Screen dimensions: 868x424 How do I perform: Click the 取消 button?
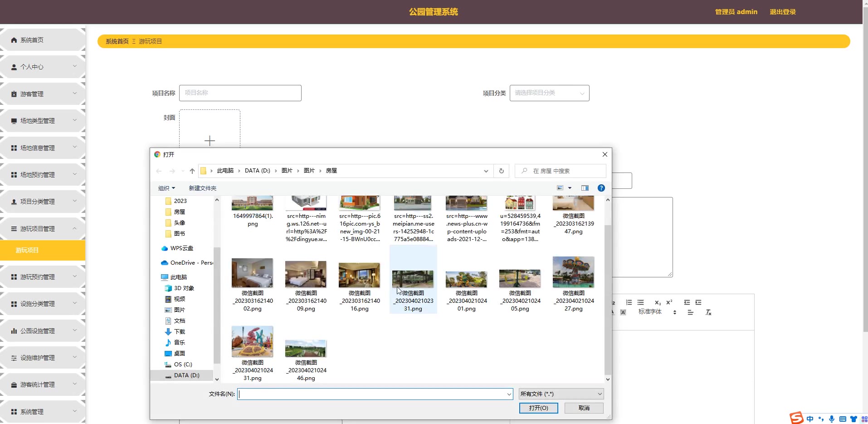[584, 408]
